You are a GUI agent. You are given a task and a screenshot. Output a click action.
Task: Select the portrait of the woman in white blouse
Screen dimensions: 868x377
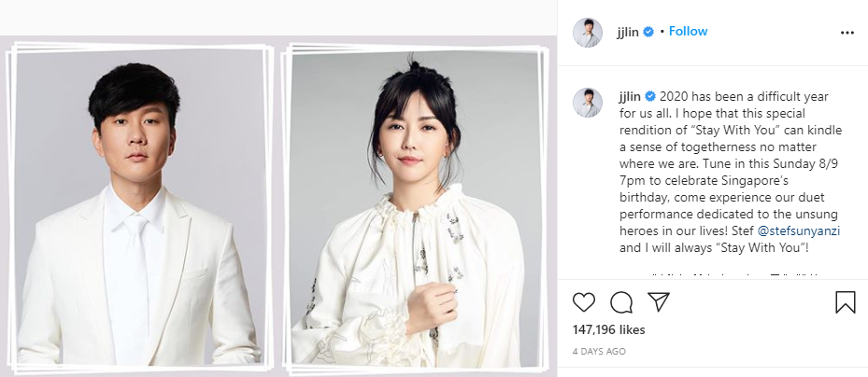click(x=415, y=209)
